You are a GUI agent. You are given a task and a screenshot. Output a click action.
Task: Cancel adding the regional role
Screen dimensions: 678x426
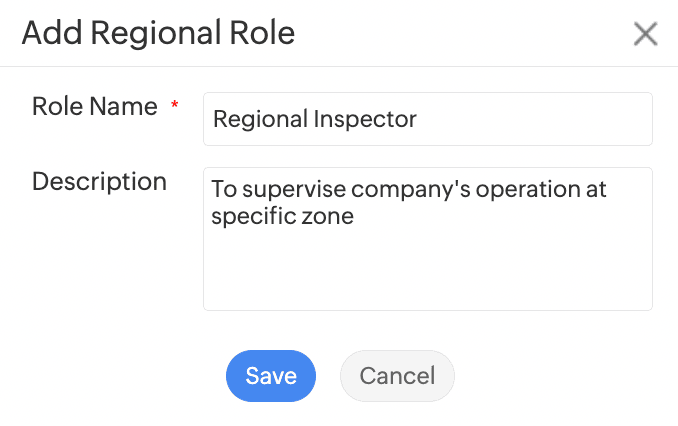[x=397, y=375]
